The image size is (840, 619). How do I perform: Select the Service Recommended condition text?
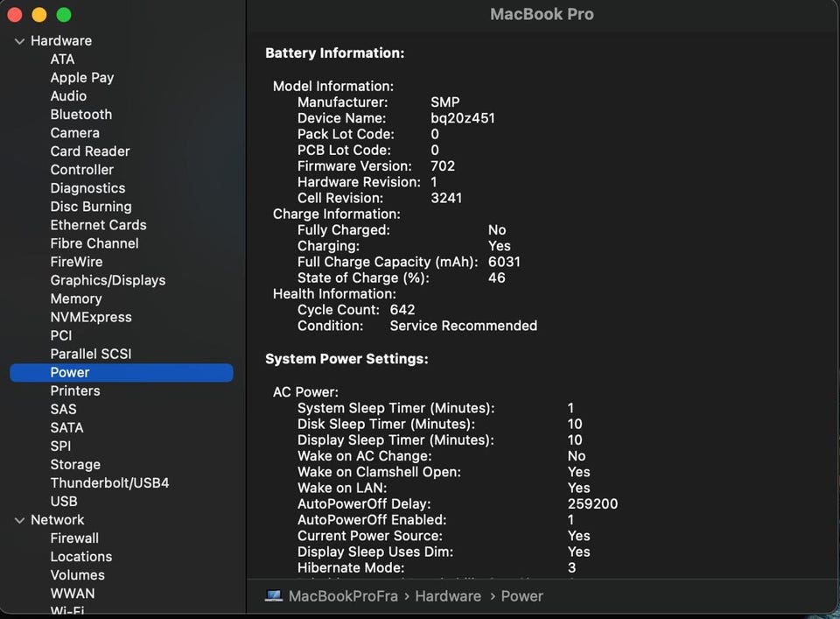[x=464, y=326]
